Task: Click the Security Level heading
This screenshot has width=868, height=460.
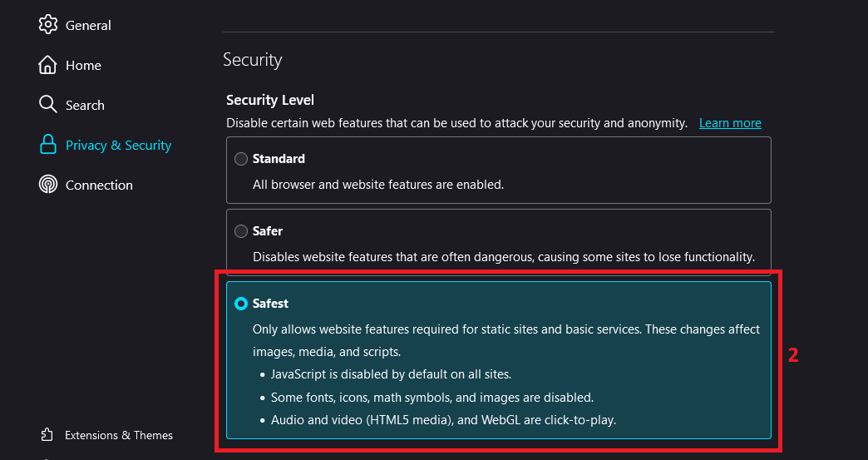Action: tap(270, 100)
